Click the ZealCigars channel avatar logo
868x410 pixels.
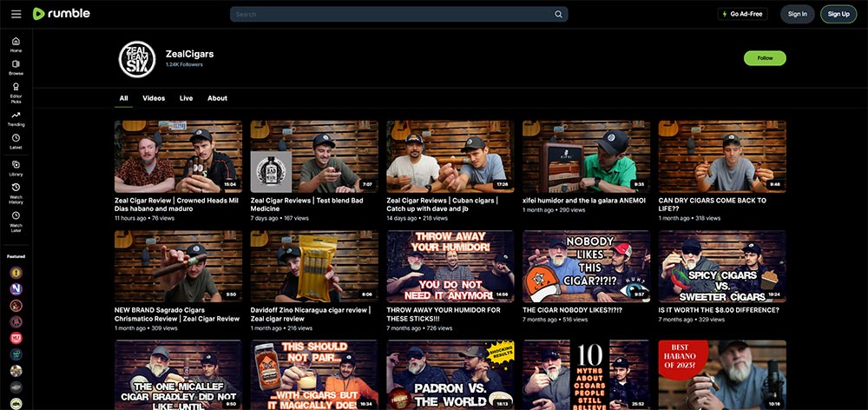pos(137,59)
